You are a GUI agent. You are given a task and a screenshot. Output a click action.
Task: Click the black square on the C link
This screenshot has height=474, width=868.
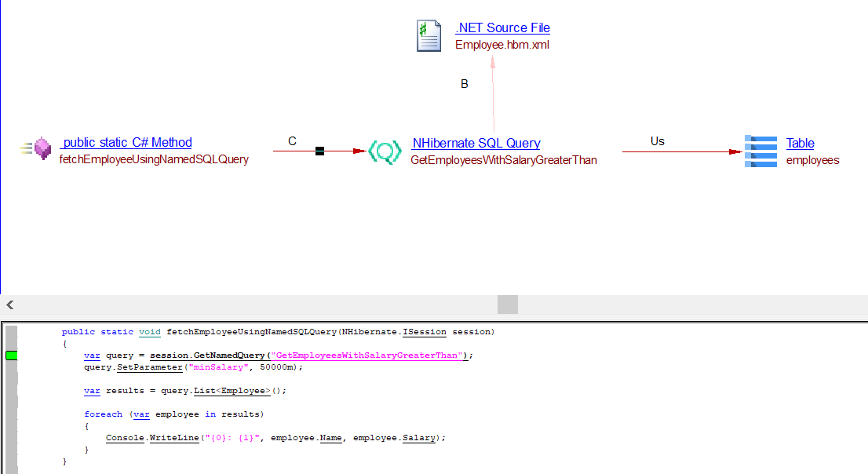(x=319, y=151)
